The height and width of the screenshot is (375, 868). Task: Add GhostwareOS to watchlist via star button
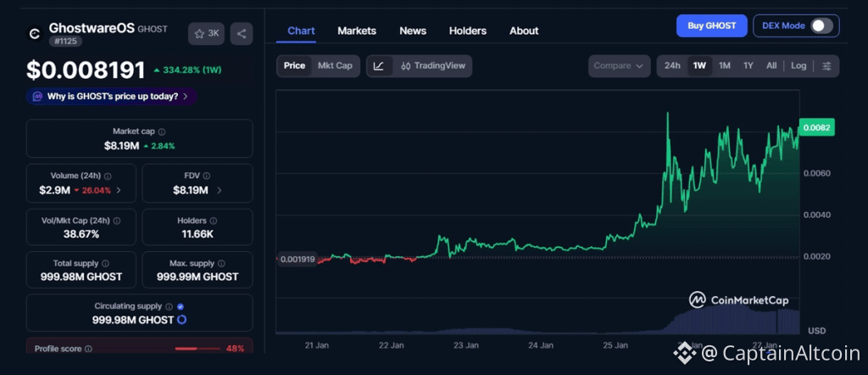coord(206,34)
